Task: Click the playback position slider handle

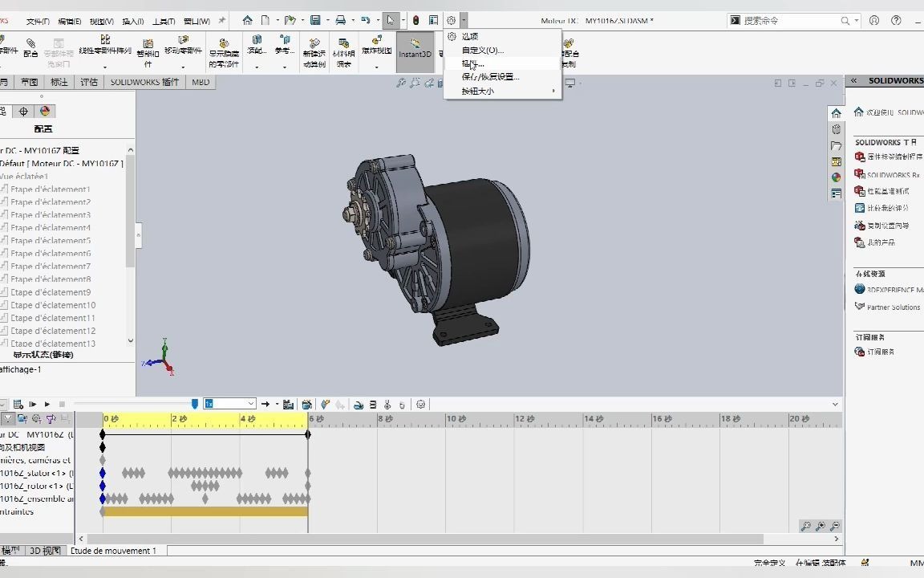Action: coord(195,404)
